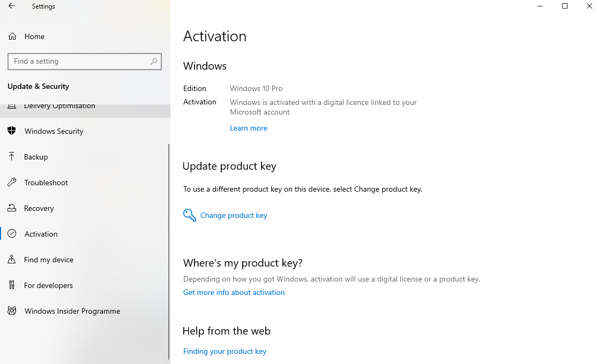Viewport: 597px width, 364px height.
Task: Open the Recovery options
Action: tap(85, 208)
